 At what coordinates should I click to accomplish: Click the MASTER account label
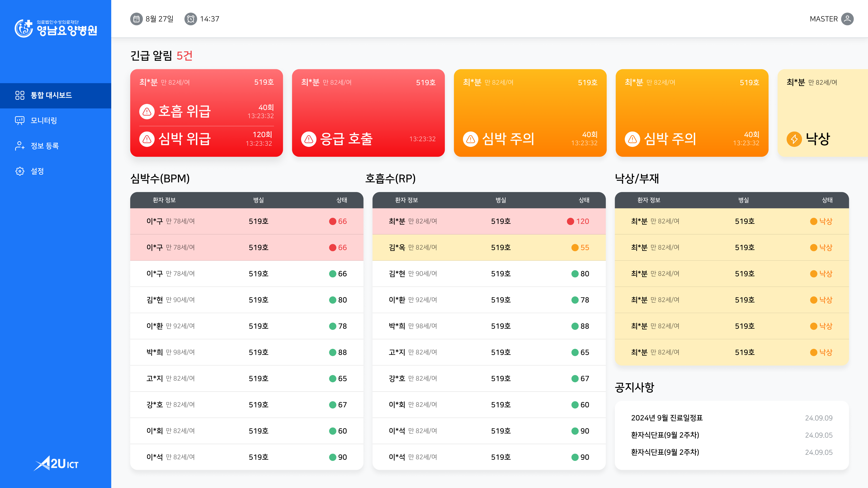tap(824, 19)
